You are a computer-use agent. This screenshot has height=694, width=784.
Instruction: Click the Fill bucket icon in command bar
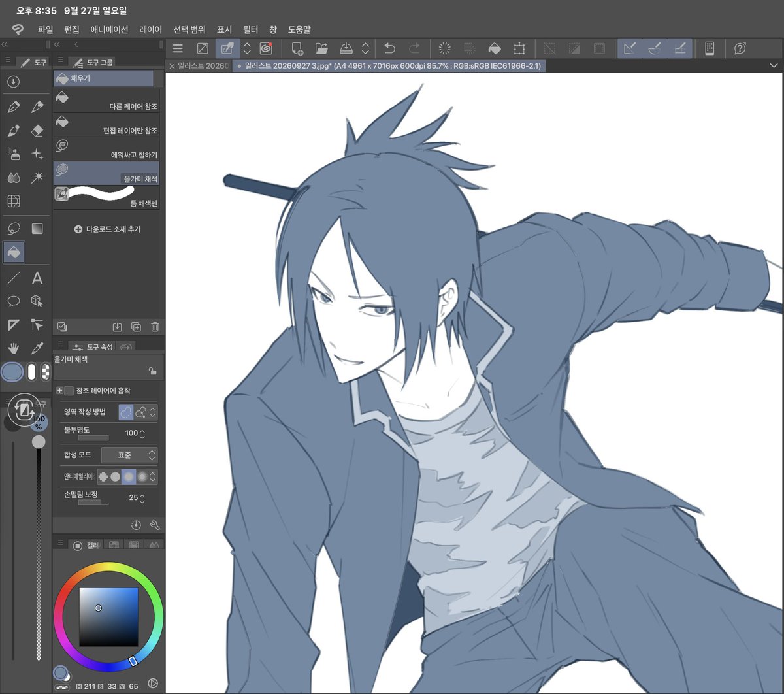pos(495,48)
